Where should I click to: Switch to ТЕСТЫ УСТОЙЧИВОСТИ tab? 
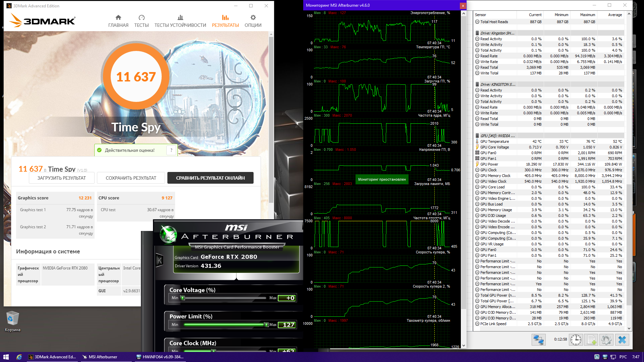[x=180, y=21]
